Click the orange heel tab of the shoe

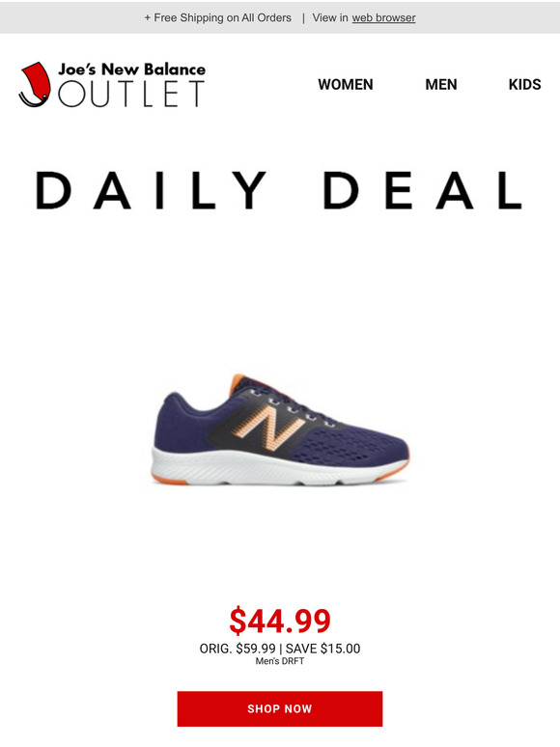pos(237,384)
